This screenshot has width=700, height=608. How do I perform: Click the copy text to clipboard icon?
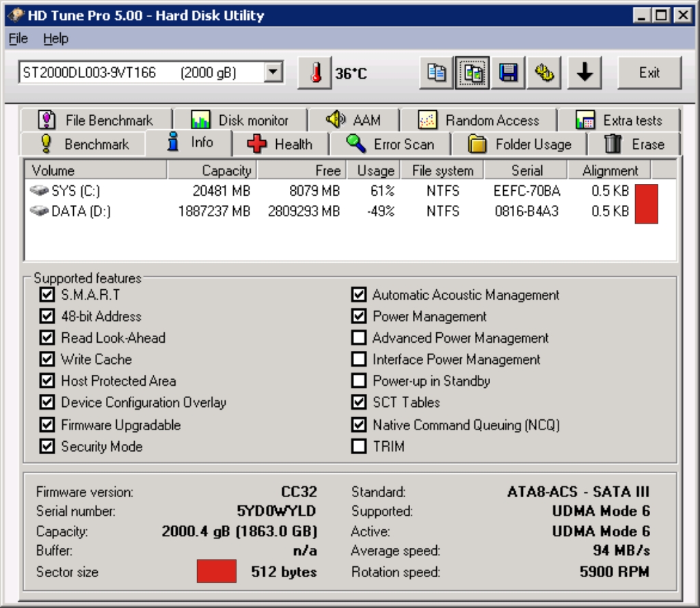pyautogui.click(x=436, y=72)
